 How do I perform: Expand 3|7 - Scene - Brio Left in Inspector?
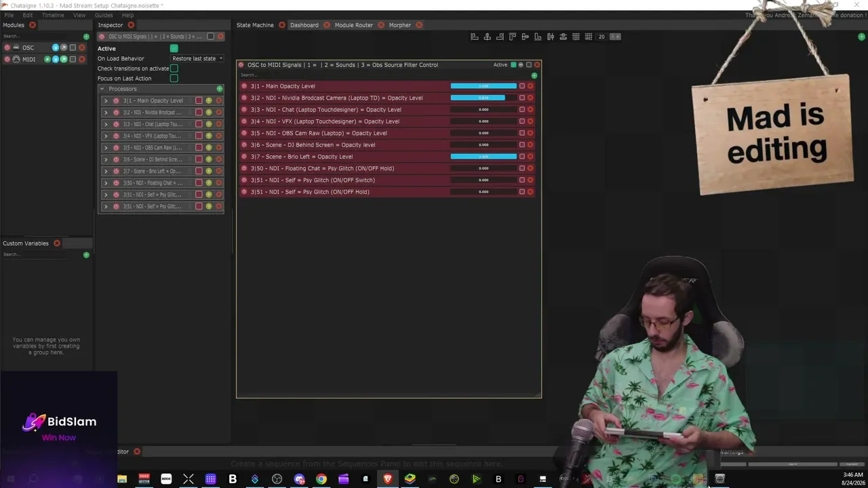click(106, 171)
